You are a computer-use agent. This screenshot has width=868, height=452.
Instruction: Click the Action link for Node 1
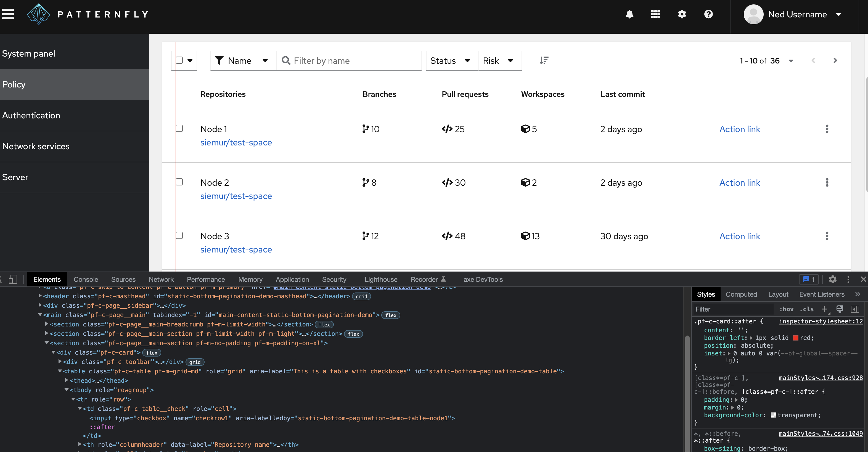click(740, 129)
